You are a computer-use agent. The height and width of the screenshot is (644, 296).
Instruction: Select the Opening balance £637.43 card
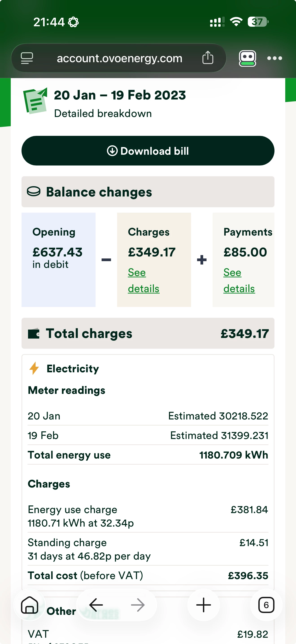click(x=58, y=260)
